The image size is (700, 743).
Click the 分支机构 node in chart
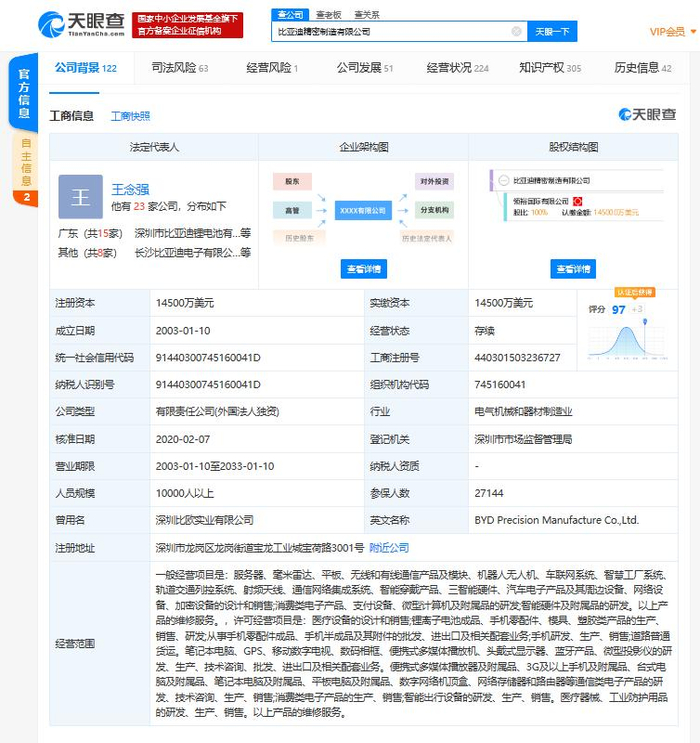(434, 210)
